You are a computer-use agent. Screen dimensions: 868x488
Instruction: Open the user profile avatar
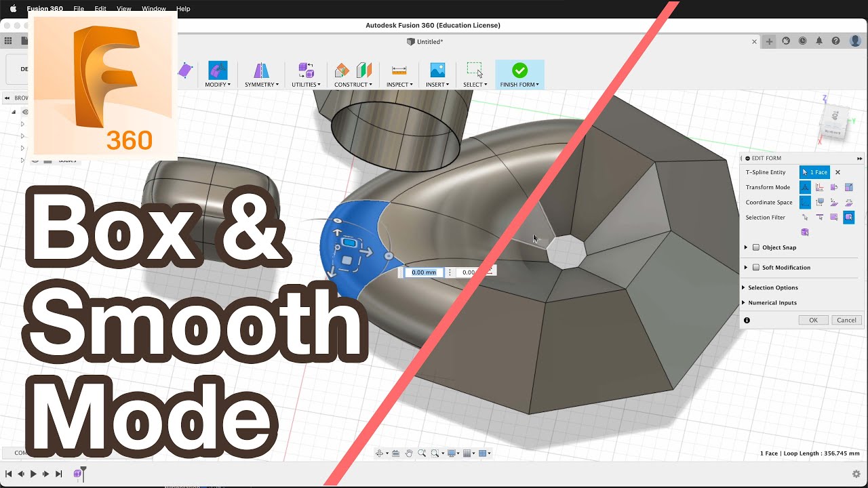[x=855, y=41]
